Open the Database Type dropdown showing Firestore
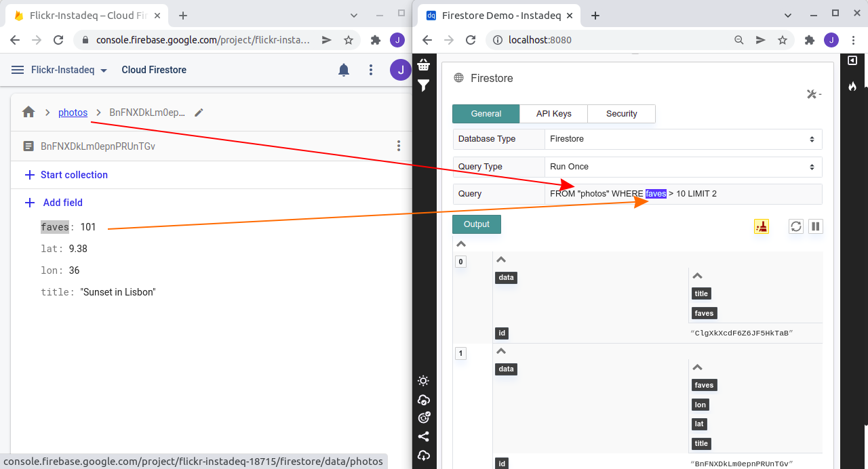Image resolution: width=868 pixels, height=469 pixels. coord(683,139)
